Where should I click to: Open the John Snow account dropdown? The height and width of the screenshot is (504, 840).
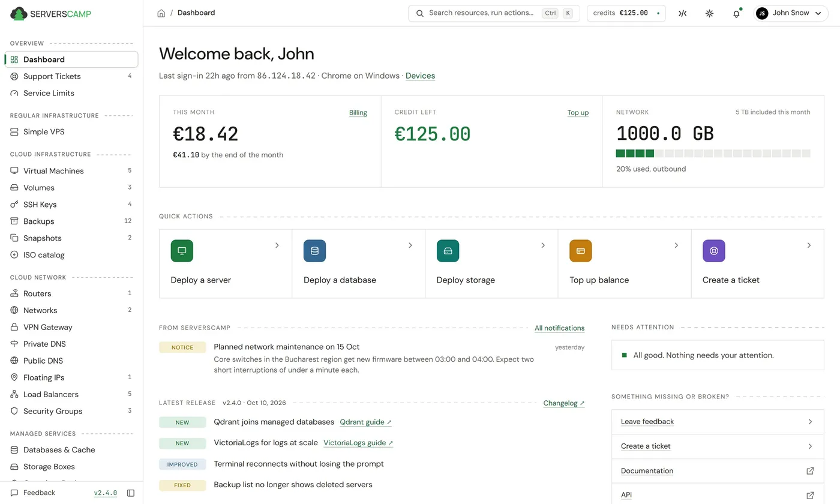click(x=791, y=13)
